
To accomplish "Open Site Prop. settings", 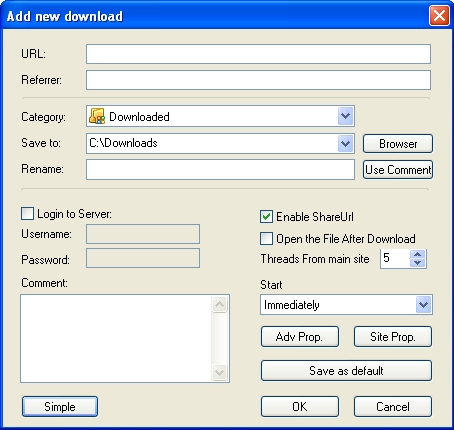I will pyautogui.click(x=393, y=337).
